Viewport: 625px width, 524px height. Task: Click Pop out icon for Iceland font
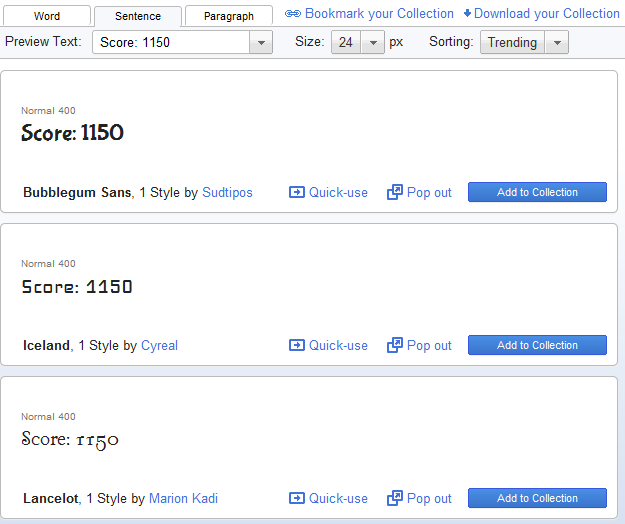tap(395, 345)
